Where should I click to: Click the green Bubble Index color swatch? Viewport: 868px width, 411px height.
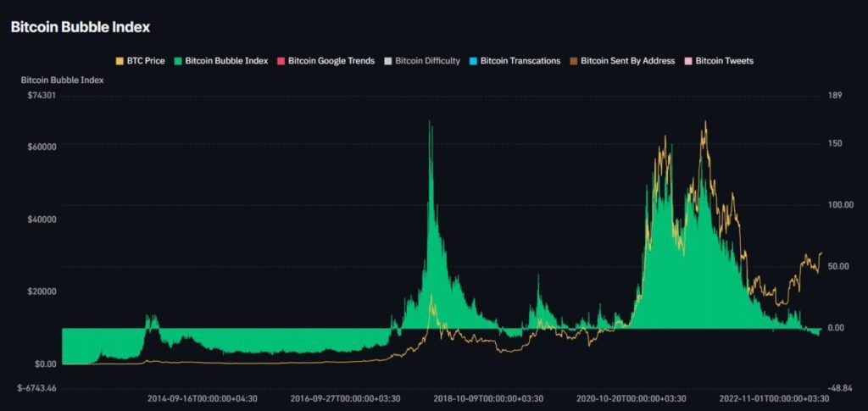coord(178,61)
